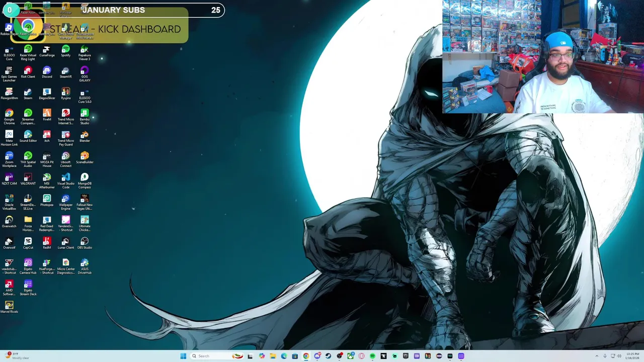Open Wallpaper Engine desktop shortcut
The width and height of the screenshot is (644, 362).
(65, 202)
